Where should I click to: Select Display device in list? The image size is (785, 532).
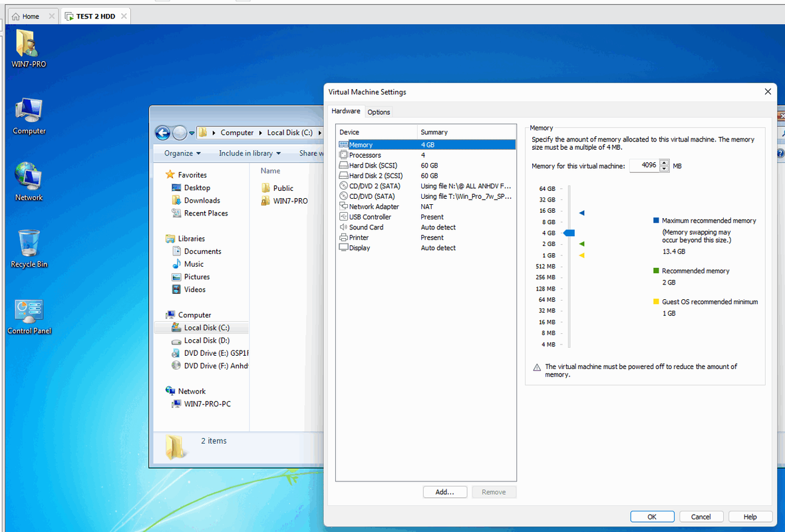coord(426,248)
